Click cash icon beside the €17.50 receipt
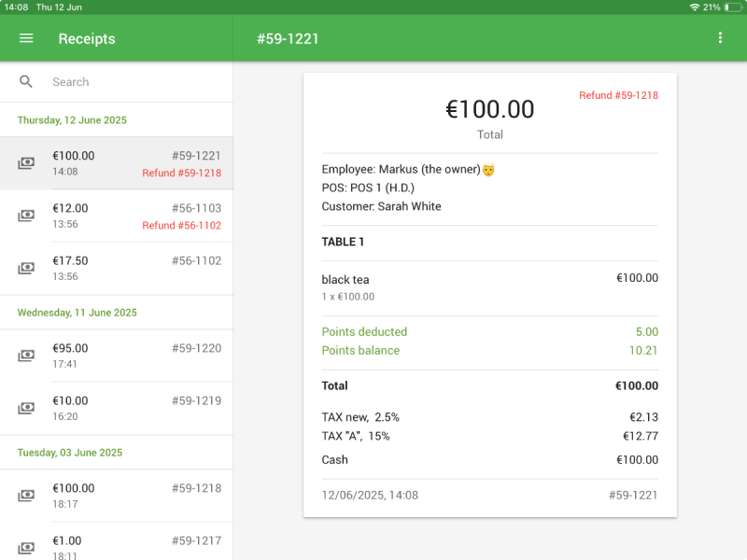The width and height of the screenshot is (747, 560). (x=26, y=268)
